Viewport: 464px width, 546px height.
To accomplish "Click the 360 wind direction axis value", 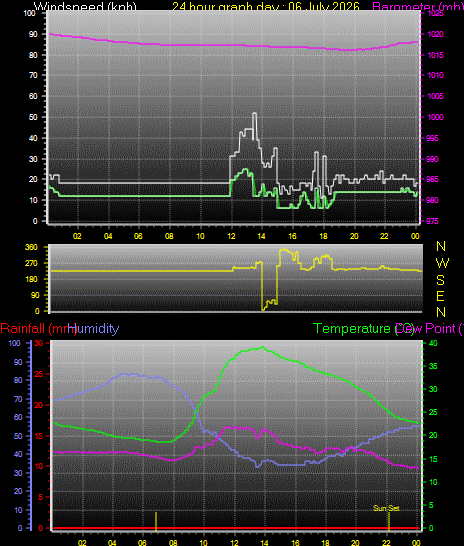I will [x=32, y=247].
